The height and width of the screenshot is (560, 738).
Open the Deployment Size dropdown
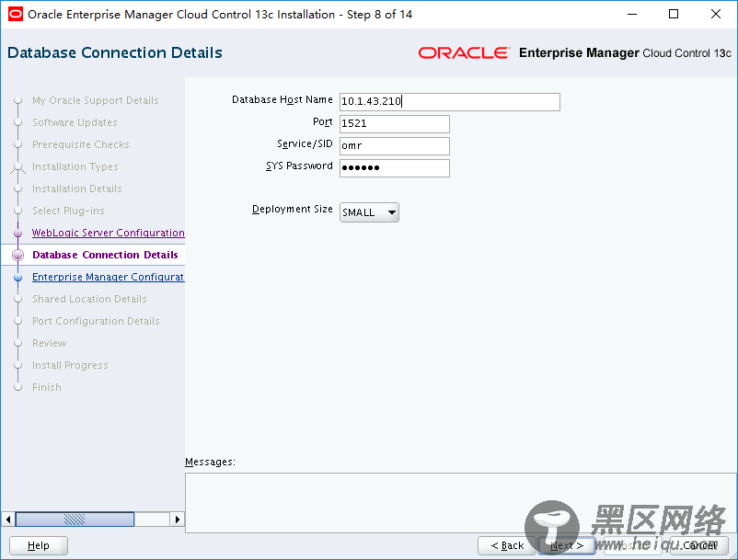pos(369,212)
